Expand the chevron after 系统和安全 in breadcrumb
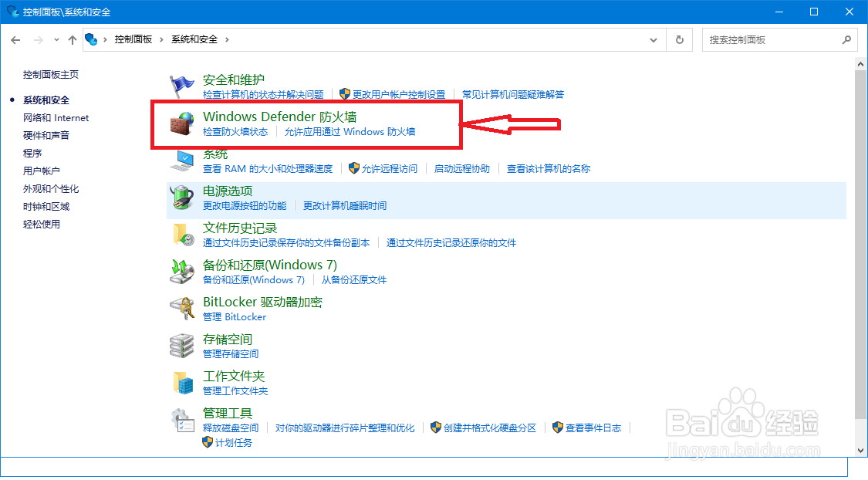 228,39
